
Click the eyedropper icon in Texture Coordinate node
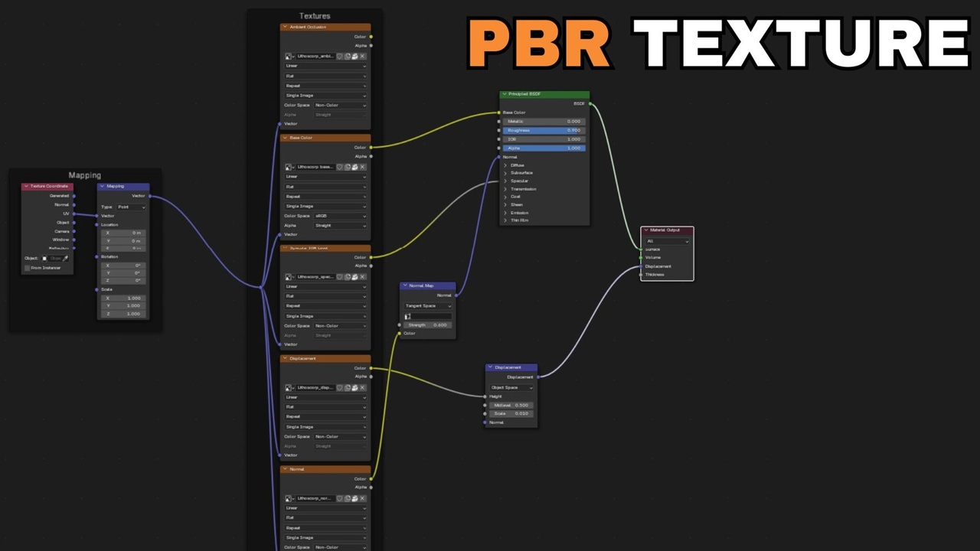pos(66,259)
